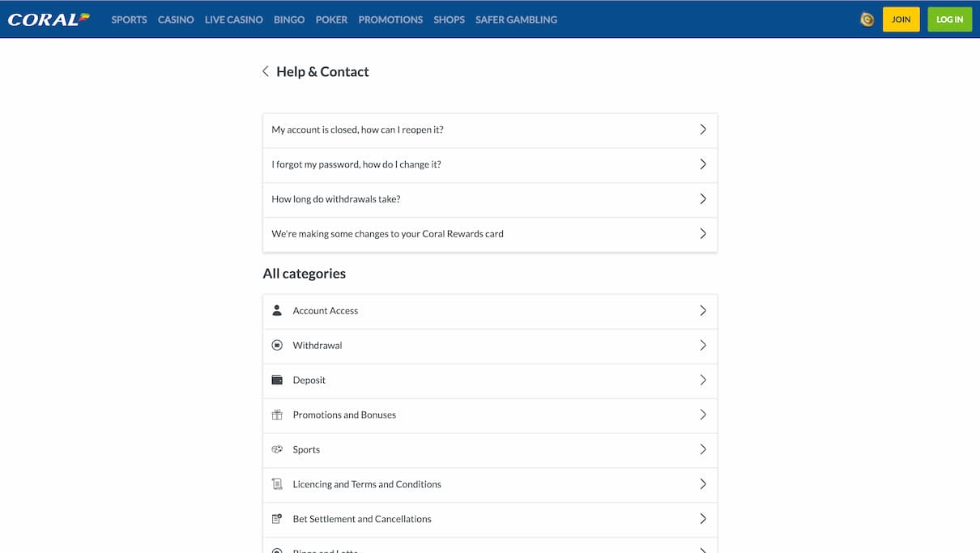Click the Deposit wallet icon

(x=277, y=380)
